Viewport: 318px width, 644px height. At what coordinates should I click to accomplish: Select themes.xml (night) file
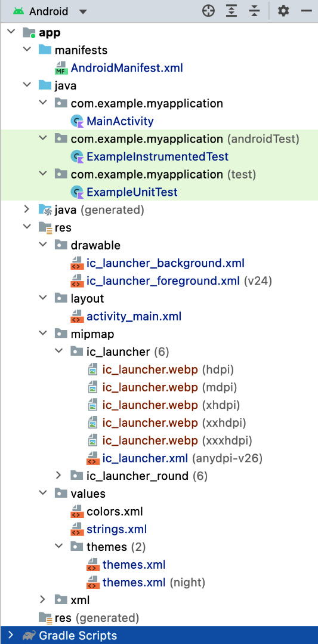pyautogui.click(x=153, y=583)
